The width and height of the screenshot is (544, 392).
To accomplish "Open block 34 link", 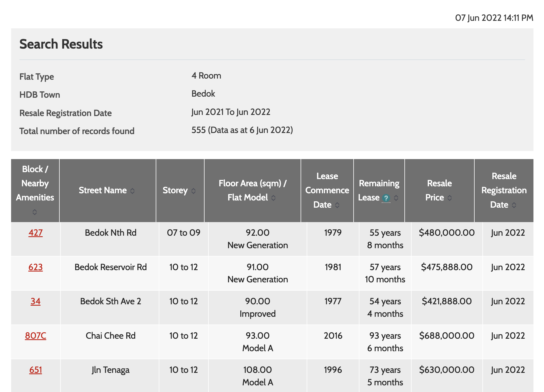I will coord(36,301).
